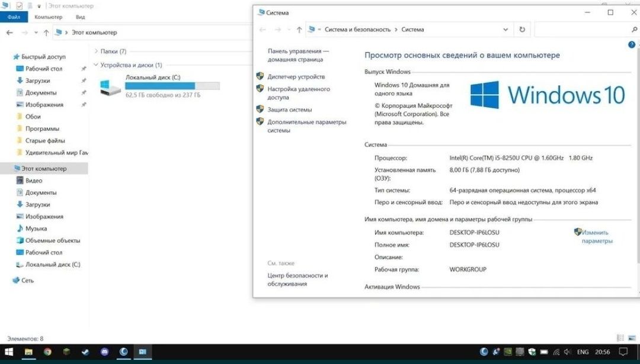This screenshot has width=640, height=364.
Task: Expand the Папки (7) group
Action: coord(96,51)
